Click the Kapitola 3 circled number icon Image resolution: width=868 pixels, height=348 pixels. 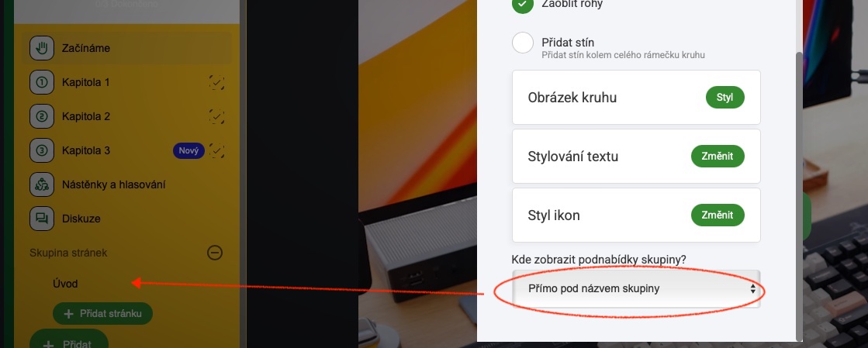[x=42, y=150]
